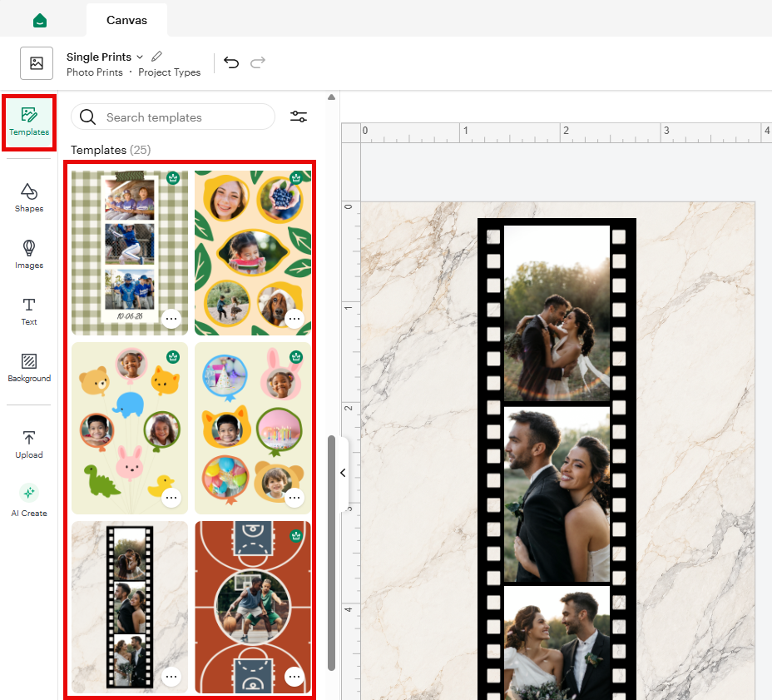772x700 pixels.
Task: Redo the last action
Action: pyautogui.click(x=258, y=62)
